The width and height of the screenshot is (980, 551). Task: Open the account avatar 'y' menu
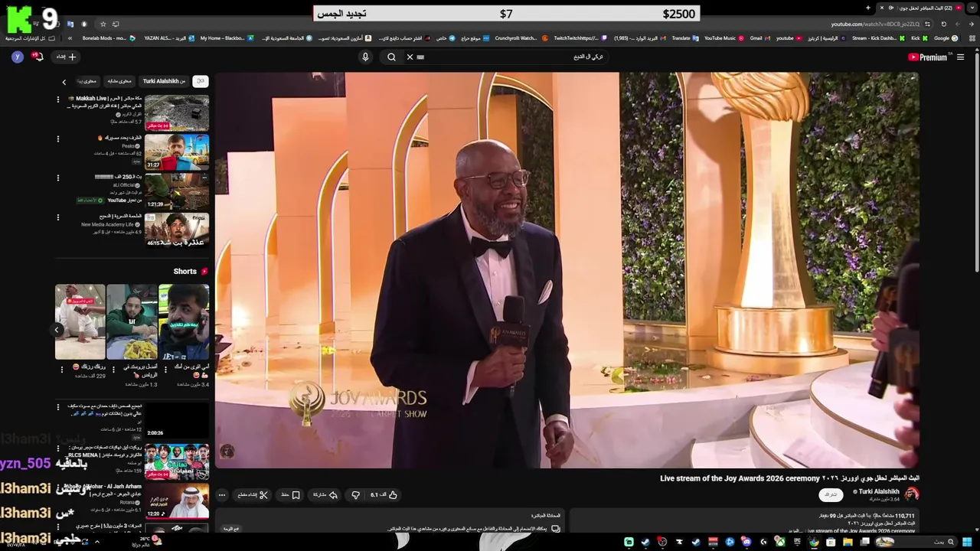[17, 57]
